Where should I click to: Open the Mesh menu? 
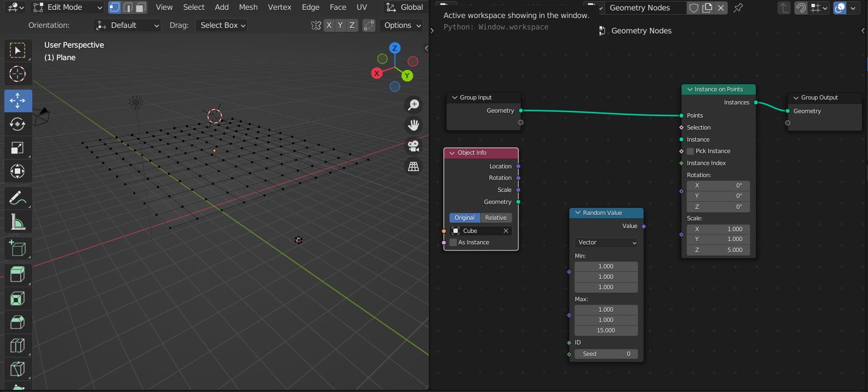(248, 7)
